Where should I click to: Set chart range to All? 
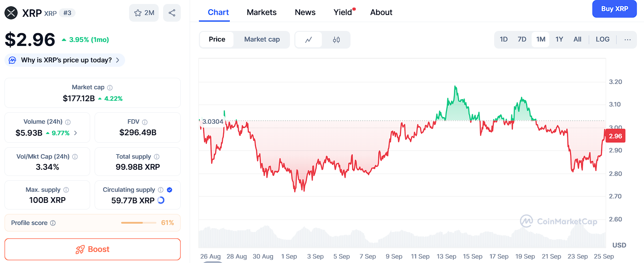click(x=577, y=39)
